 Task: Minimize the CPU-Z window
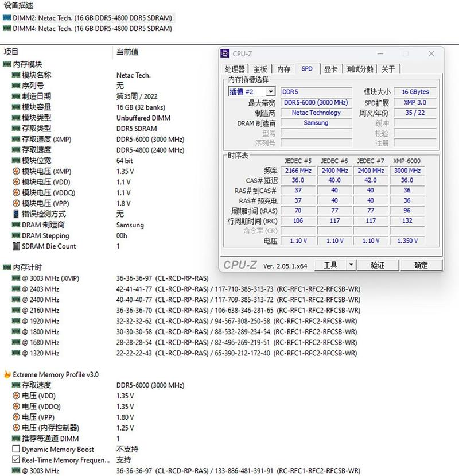tap(380, 53)
